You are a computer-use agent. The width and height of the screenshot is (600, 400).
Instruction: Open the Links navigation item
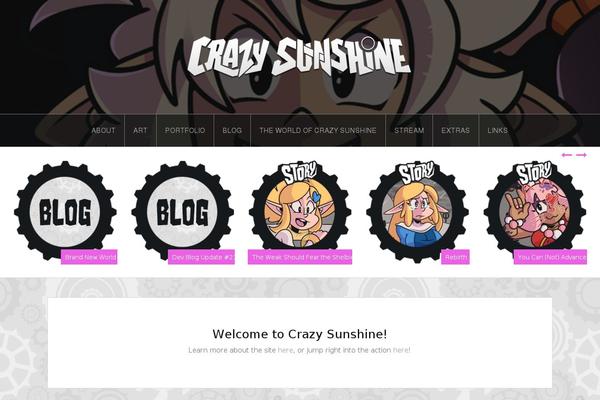[497, 130]
